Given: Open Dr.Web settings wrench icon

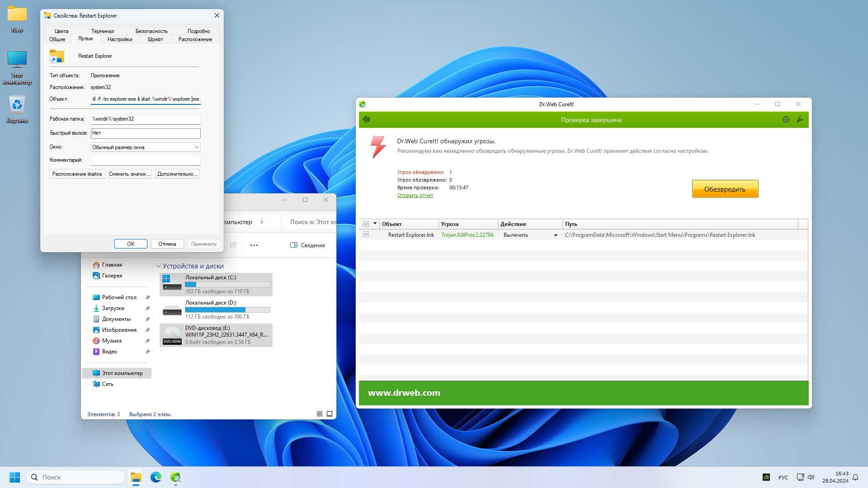Looking at the screenshot, I should pos(800,120).
